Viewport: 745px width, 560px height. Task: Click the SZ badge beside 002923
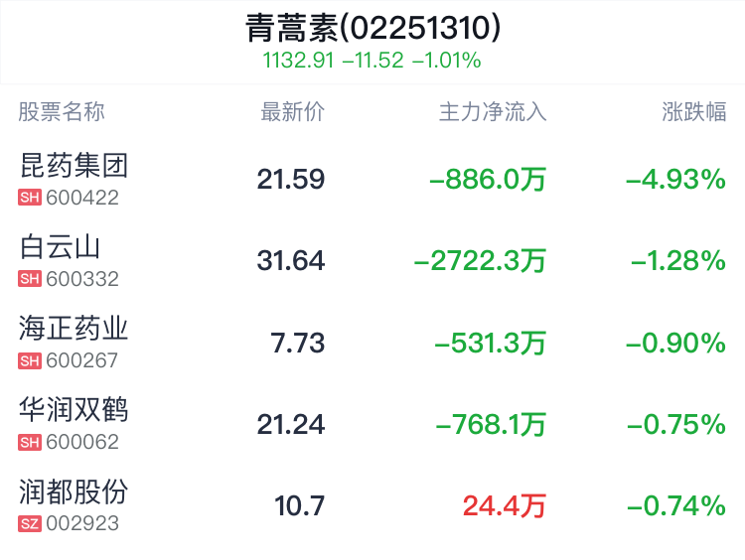click(30, 524)
